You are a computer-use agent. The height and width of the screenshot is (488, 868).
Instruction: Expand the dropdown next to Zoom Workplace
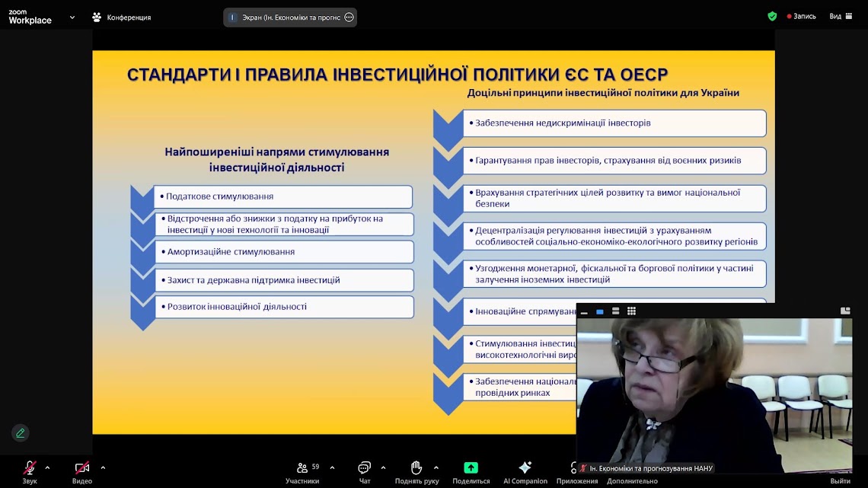tap(72, 18)
